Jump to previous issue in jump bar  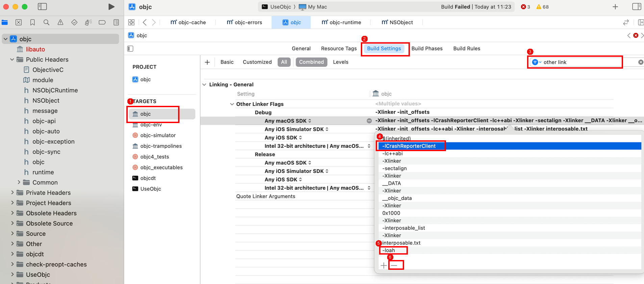point(629,35)
